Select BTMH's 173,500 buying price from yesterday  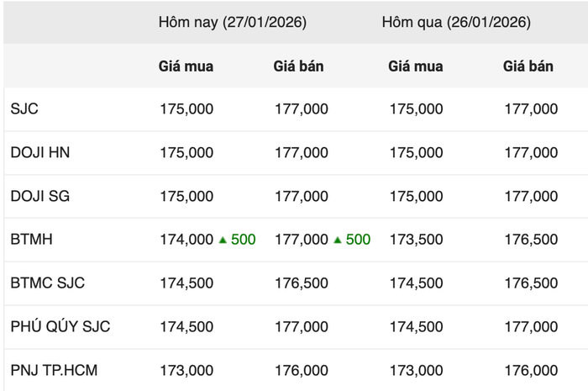click(x=416, y=240)
